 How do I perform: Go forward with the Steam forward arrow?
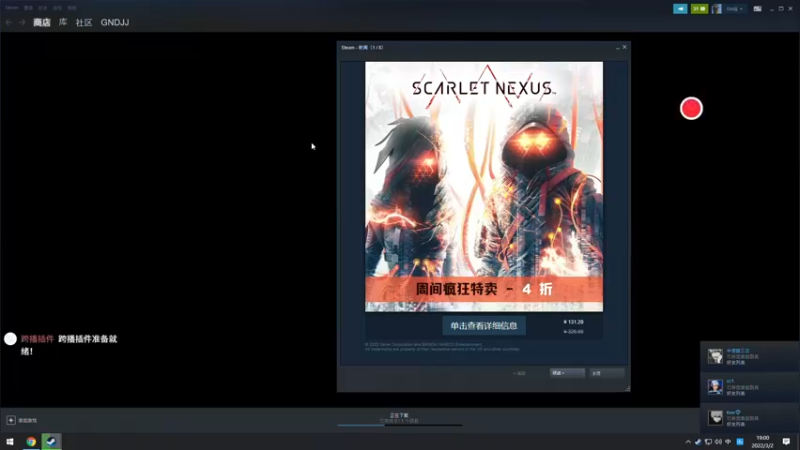pyautogui.click(x=22, y=22)
